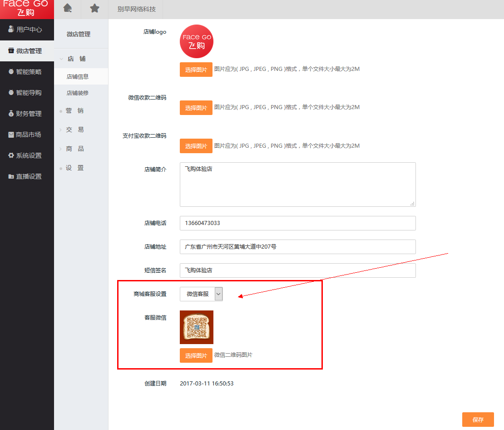The image size is (504, 430).
Task: Select 店铺装修 in the submenu
Action: point(78,93)
